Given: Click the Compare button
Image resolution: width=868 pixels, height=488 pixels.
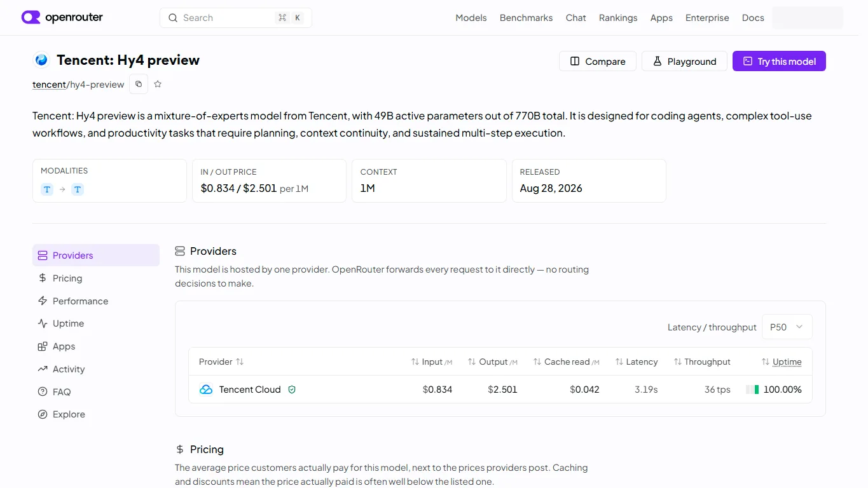Looking at the screenshot, I should tap(598, 61).
